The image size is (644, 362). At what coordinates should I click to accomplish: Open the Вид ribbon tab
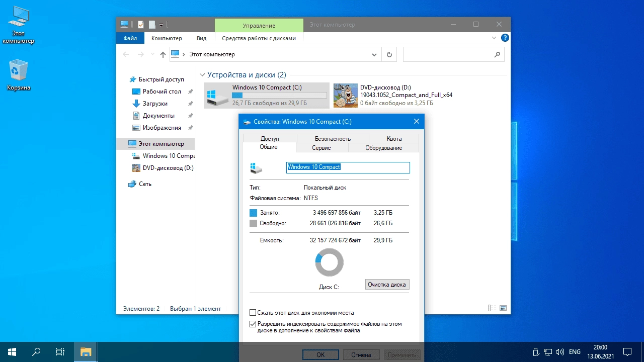tap(201, 38)
